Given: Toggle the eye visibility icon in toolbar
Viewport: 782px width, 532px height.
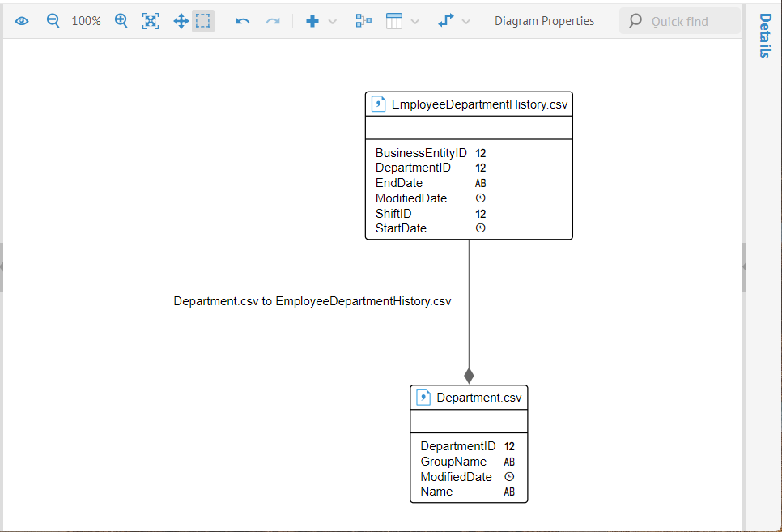Looking at the screenshot, I should coord(22,21).
